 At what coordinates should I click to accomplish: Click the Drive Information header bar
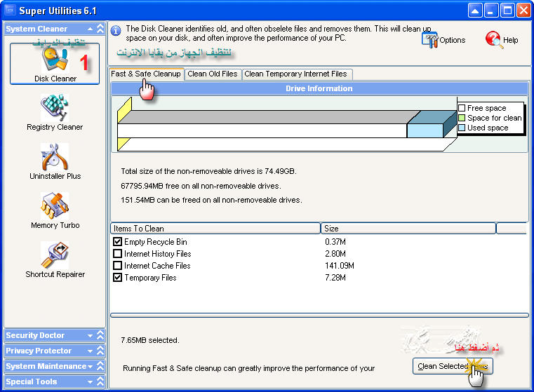(319, 88)
